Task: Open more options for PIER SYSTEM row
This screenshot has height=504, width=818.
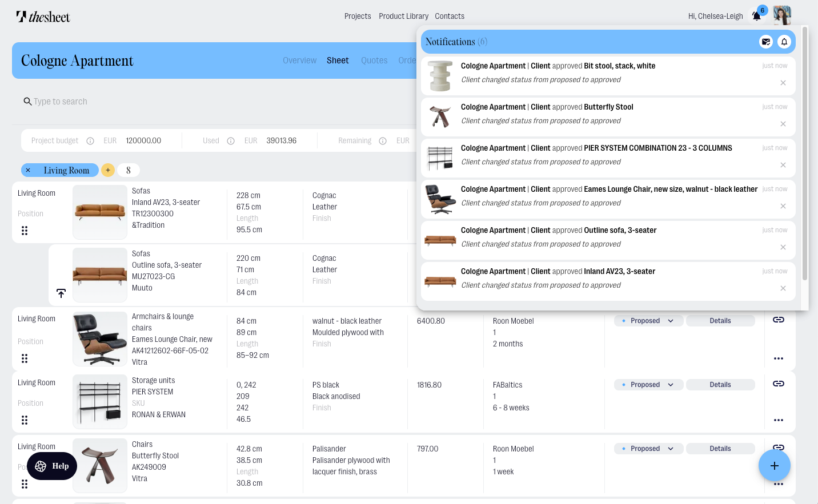Action: [x=779, y=420]
